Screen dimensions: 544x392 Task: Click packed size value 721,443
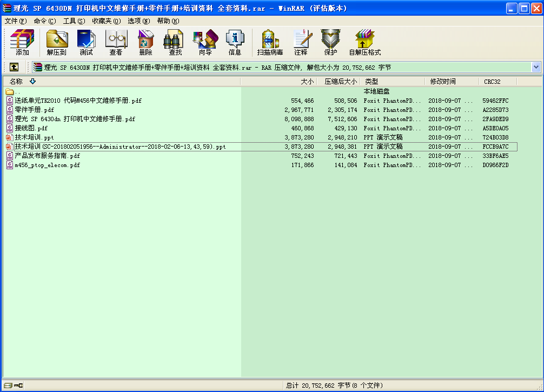[346, 156]
